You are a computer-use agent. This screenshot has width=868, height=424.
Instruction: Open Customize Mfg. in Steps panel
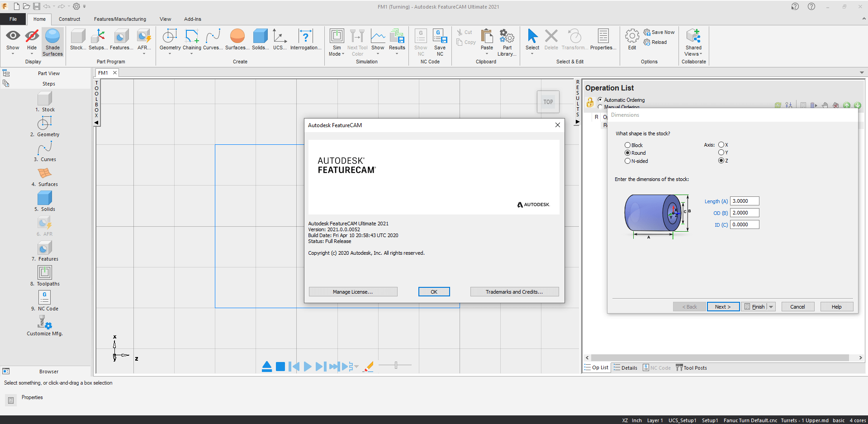45,326
